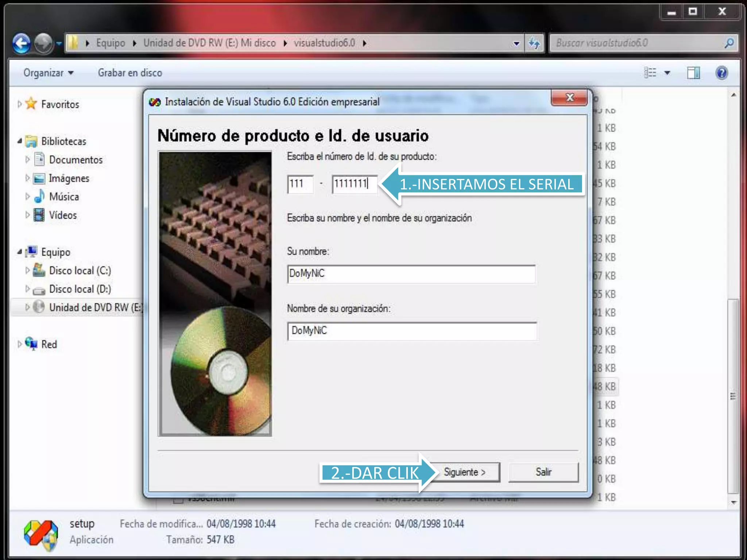Select Disco local (C:)

click(x=80, y=271)
